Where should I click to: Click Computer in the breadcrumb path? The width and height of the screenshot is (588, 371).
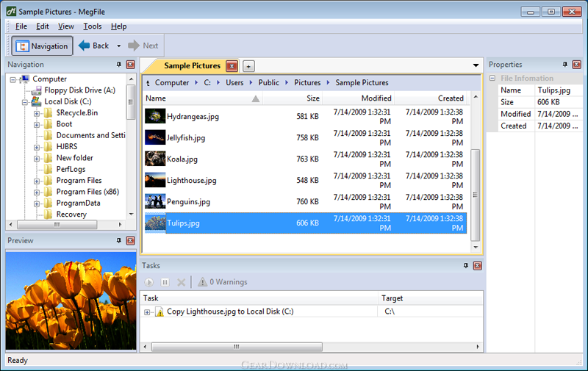172,82
